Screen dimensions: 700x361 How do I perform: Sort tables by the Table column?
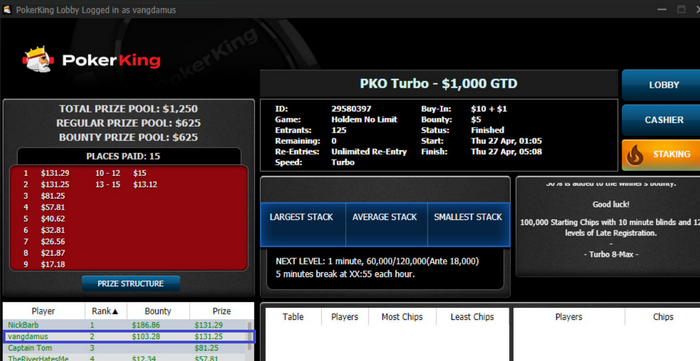coord(293,317)
